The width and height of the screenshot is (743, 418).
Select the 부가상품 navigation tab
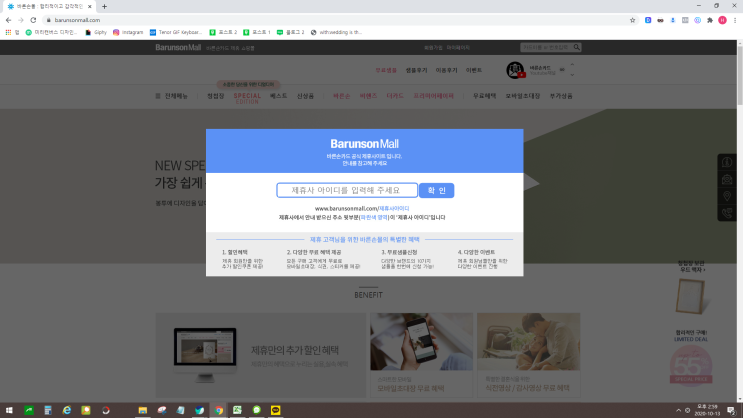click(561, 96)
